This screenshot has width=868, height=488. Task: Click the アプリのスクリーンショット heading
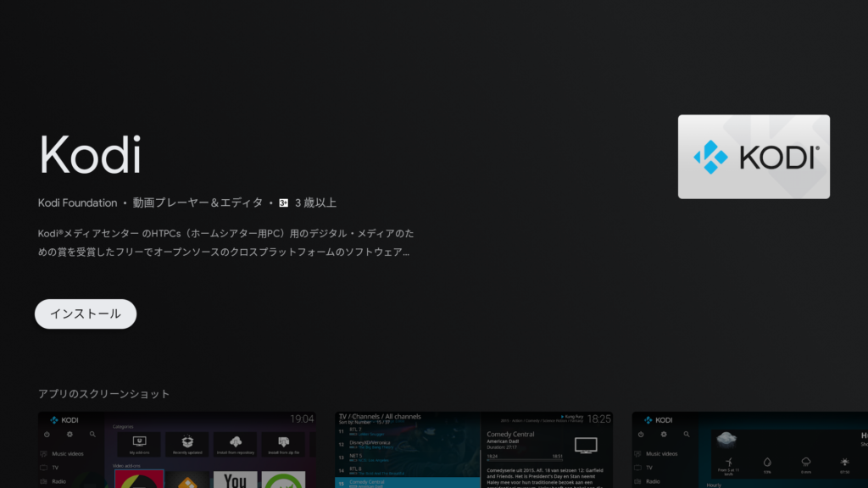103,394
